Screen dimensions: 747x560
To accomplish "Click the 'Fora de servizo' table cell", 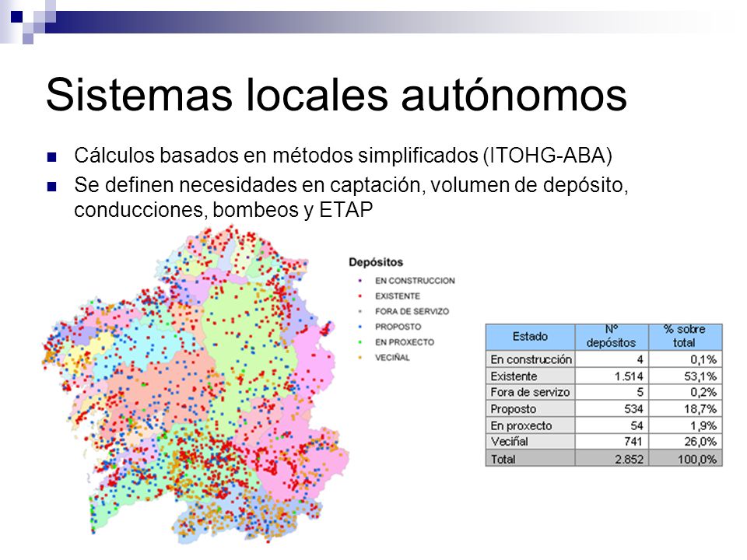I will tap(530, 392).
